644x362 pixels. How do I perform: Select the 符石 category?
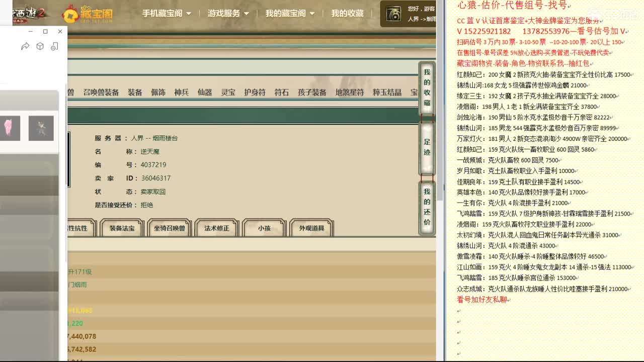(282, 93)
